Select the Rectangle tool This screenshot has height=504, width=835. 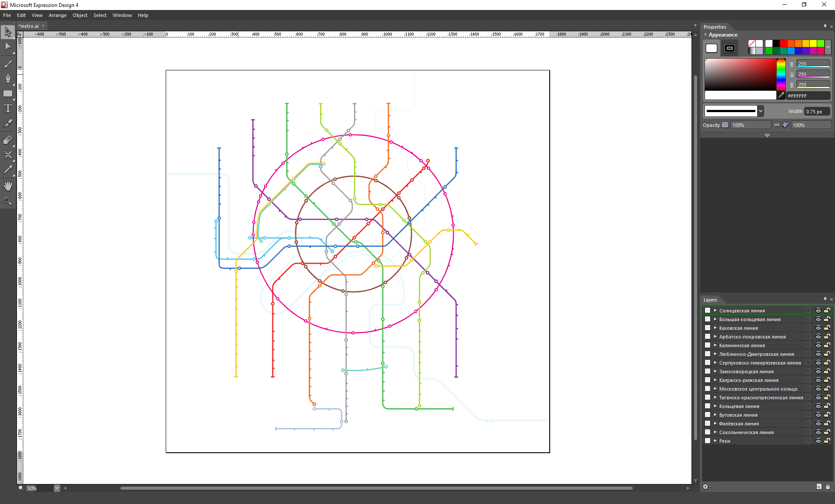pyautogui.click(x=8, y=94)
